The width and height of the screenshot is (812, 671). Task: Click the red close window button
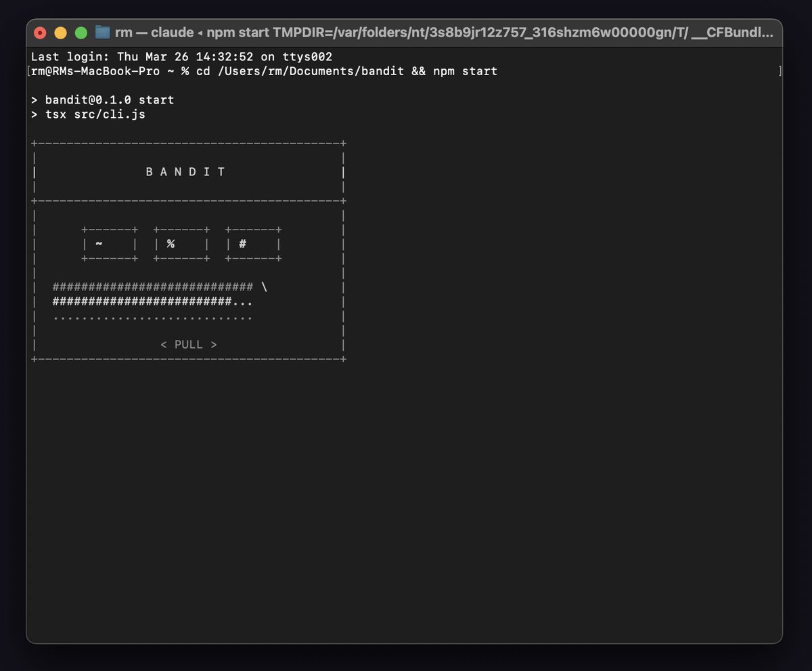(x=40, y=33)
